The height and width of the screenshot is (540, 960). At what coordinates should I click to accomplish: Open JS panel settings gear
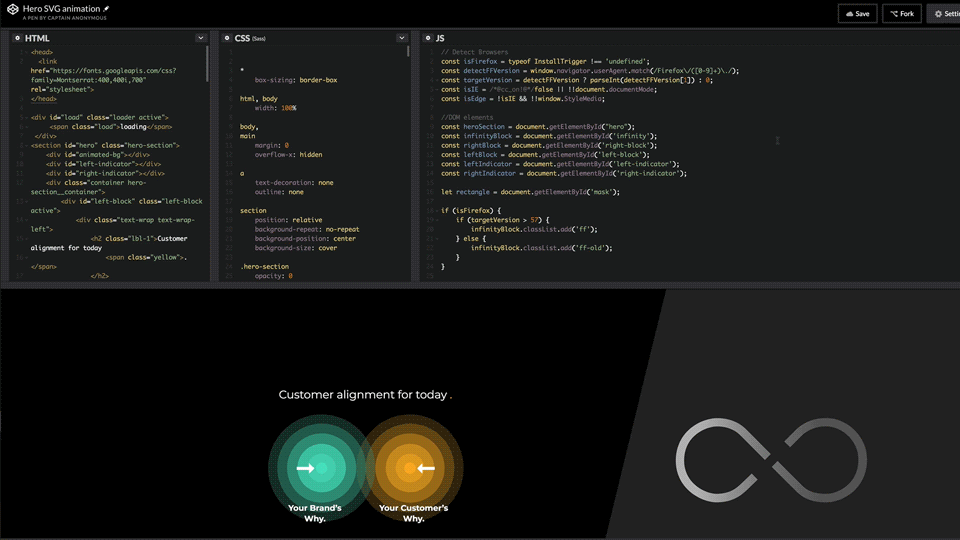(428, 38)
